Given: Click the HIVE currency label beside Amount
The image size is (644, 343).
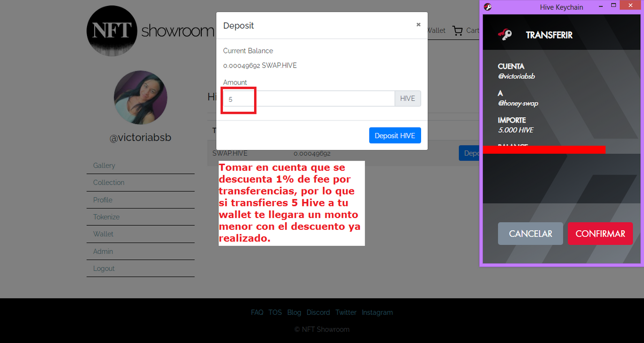Looking at the screenshot, I should click(x=408, y=99).
